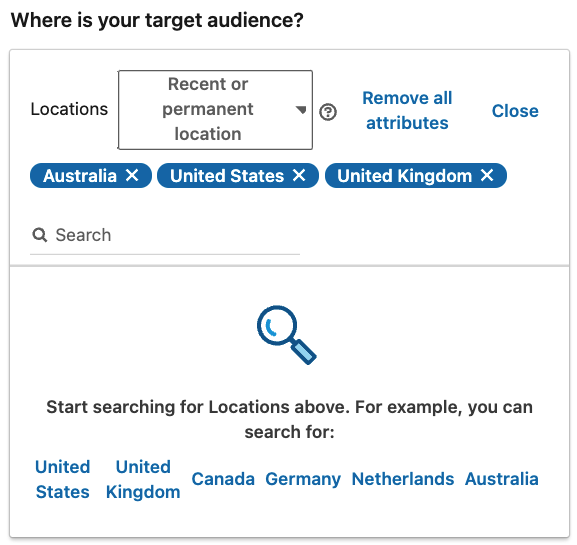Remove the Australia location tag
577x545 pixels.
[132, 176]
